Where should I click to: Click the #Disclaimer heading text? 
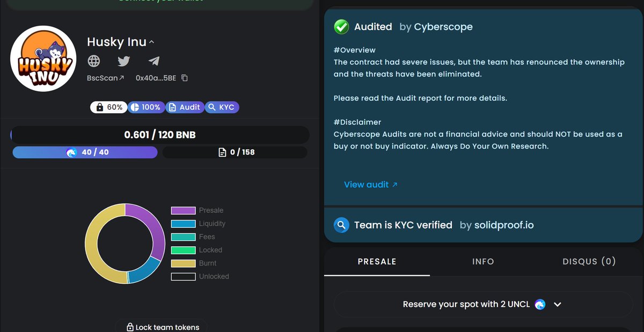pyautogui.click(x=357, y=122)
